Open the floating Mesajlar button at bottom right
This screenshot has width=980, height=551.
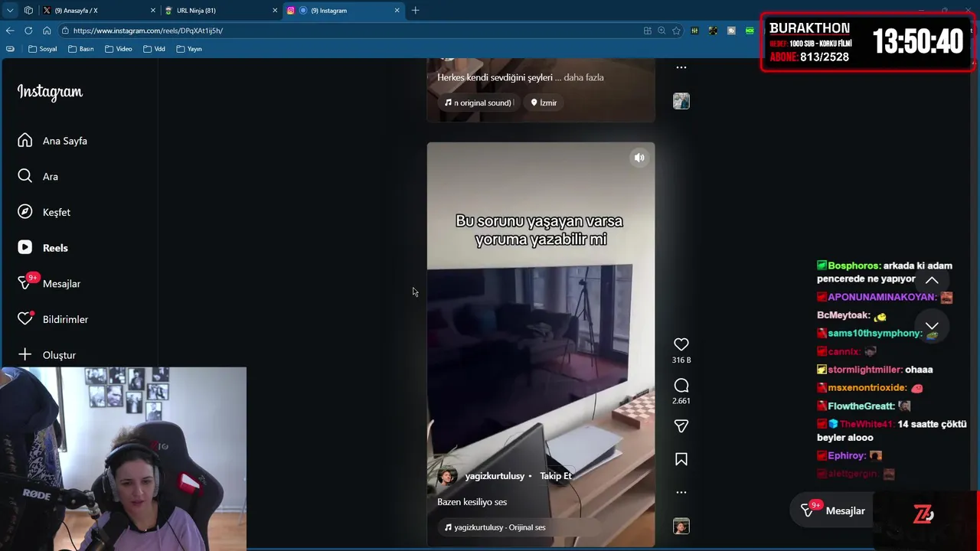tap(832, 510)
